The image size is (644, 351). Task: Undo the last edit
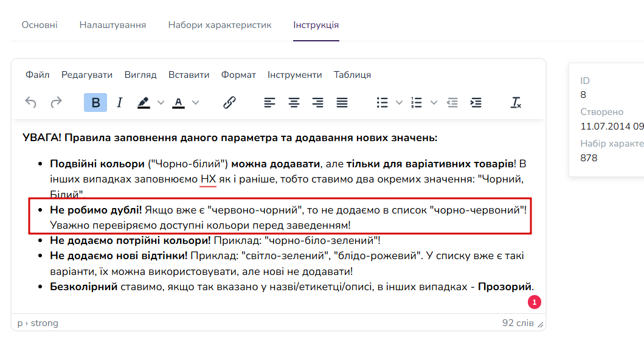coord(31,102)
